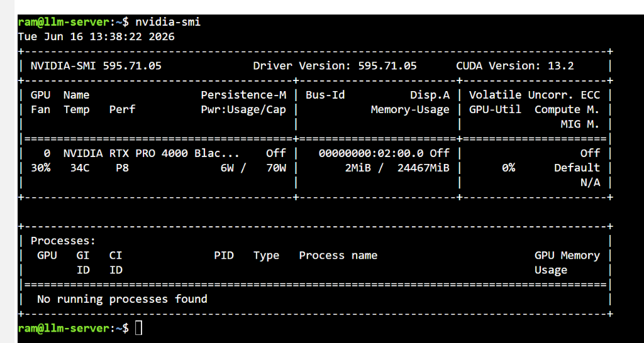Click the power cap value '70W'

pos(276,168)
